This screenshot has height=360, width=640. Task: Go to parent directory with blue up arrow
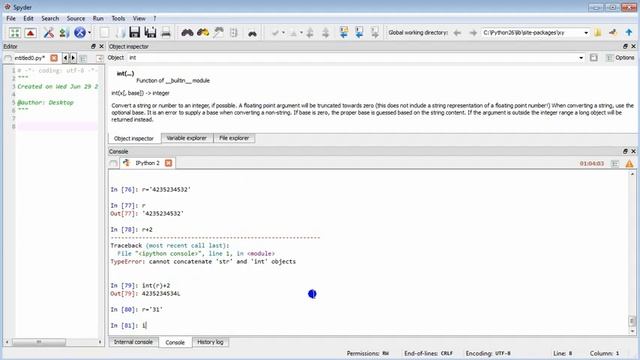tap(629, 33)
